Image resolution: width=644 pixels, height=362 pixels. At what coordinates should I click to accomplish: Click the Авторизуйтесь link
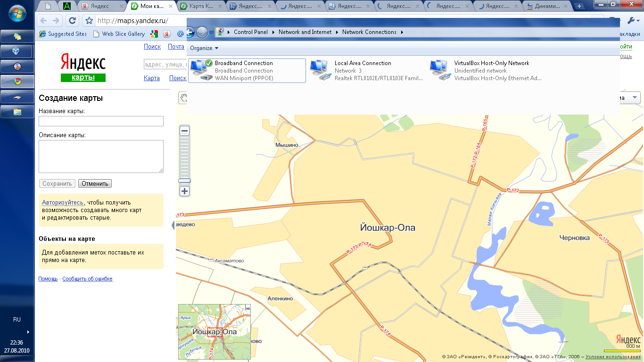[62, 202]
